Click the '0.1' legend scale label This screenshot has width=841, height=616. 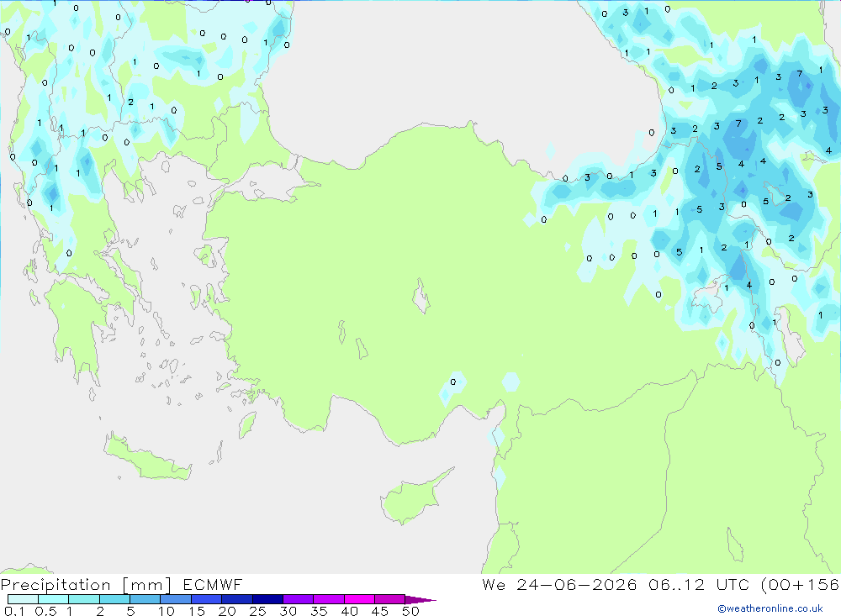(x=14, y=611)
